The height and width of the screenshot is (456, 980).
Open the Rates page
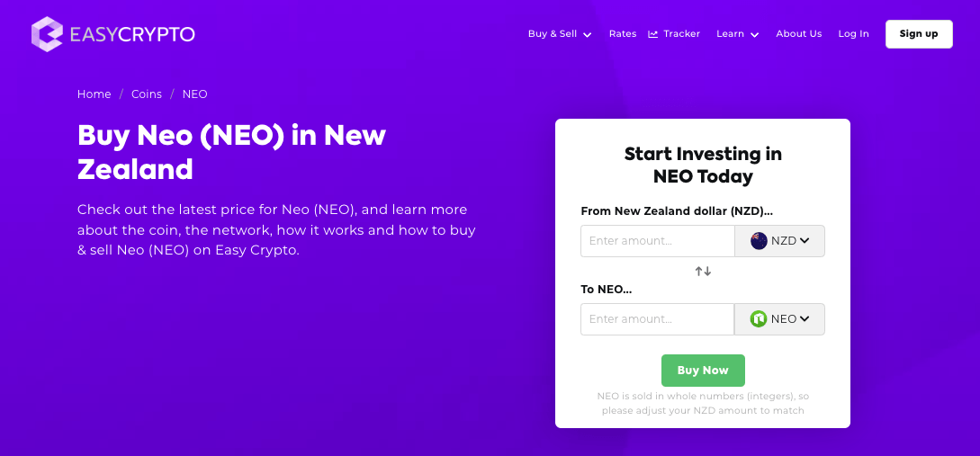tap(622, 34)
